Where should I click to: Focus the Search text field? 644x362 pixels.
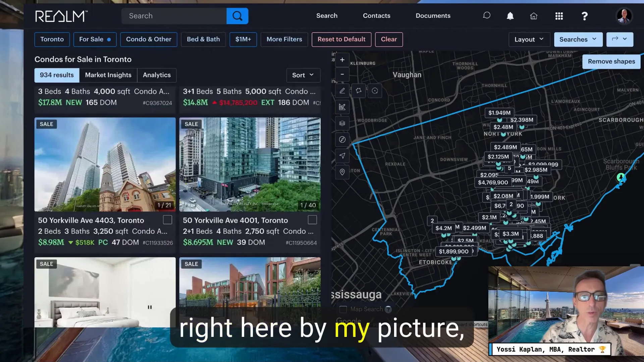174,16
